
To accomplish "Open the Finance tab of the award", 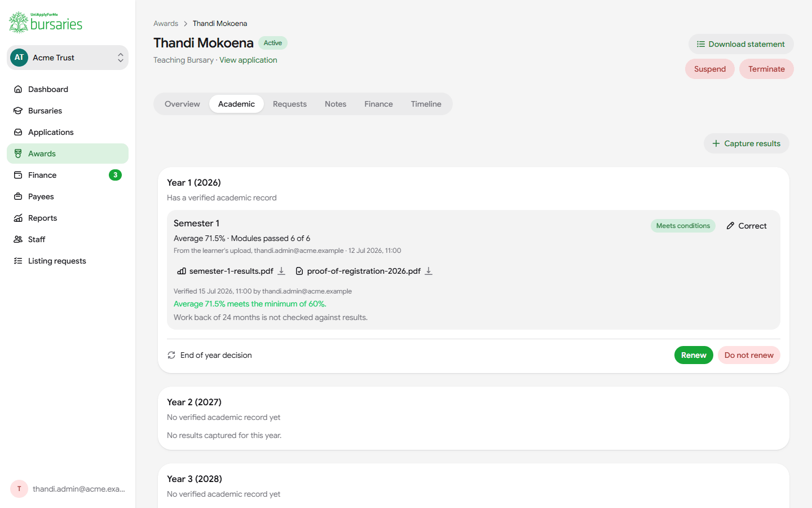I will (378, 104).
